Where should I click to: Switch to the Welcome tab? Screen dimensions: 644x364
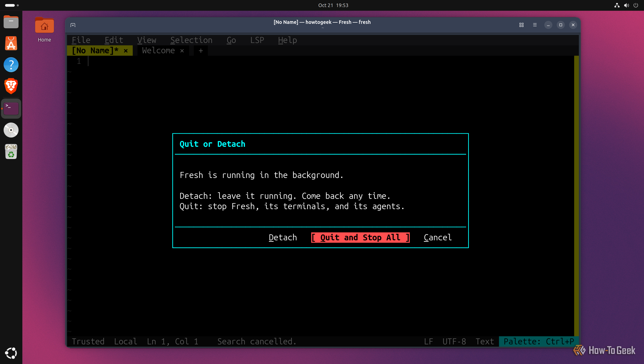point(158,51)
